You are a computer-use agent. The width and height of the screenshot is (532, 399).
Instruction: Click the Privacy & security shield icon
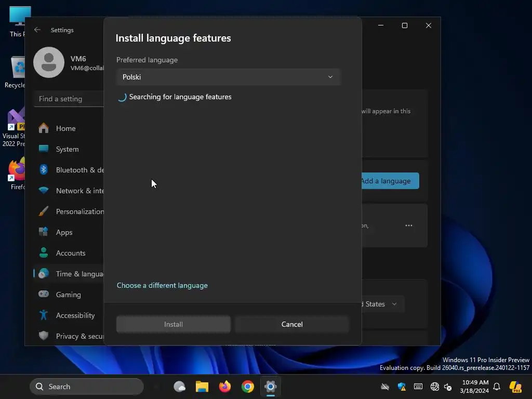44,336
